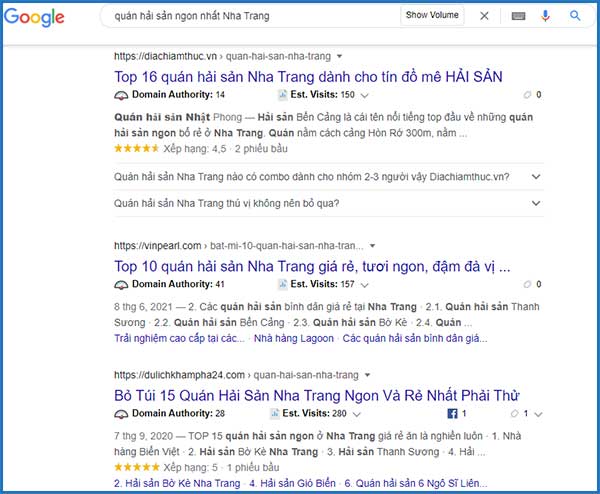Viewport: 600px width, 494px height.
Task: Click date text 7 thg 9, 2020
Action: click(143, 436)
